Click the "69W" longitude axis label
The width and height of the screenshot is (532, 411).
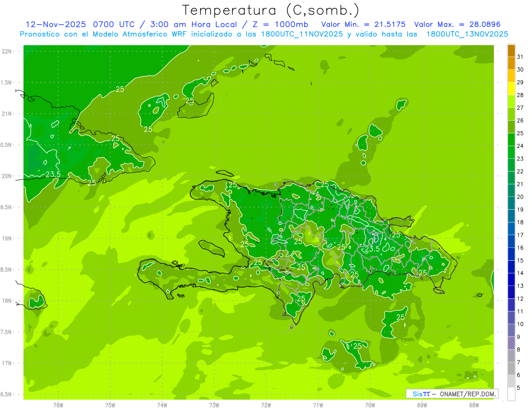tap(422, 405)
